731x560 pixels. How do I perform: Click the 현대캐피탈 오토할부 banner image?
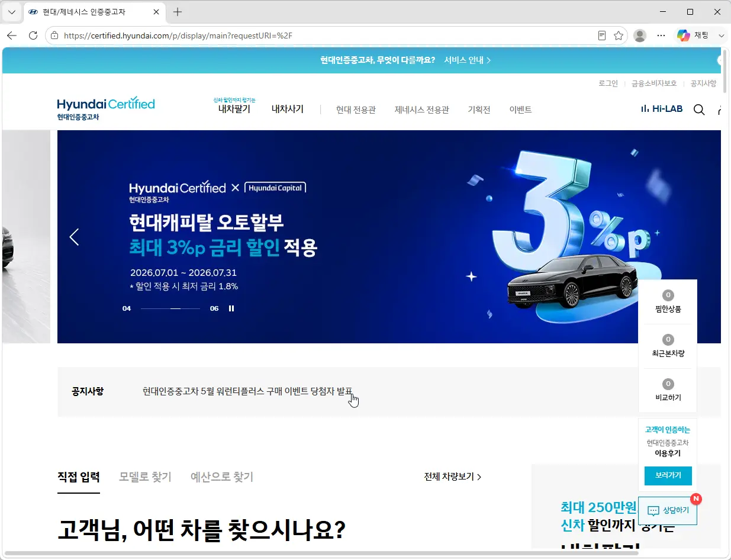tap(389, 237)
